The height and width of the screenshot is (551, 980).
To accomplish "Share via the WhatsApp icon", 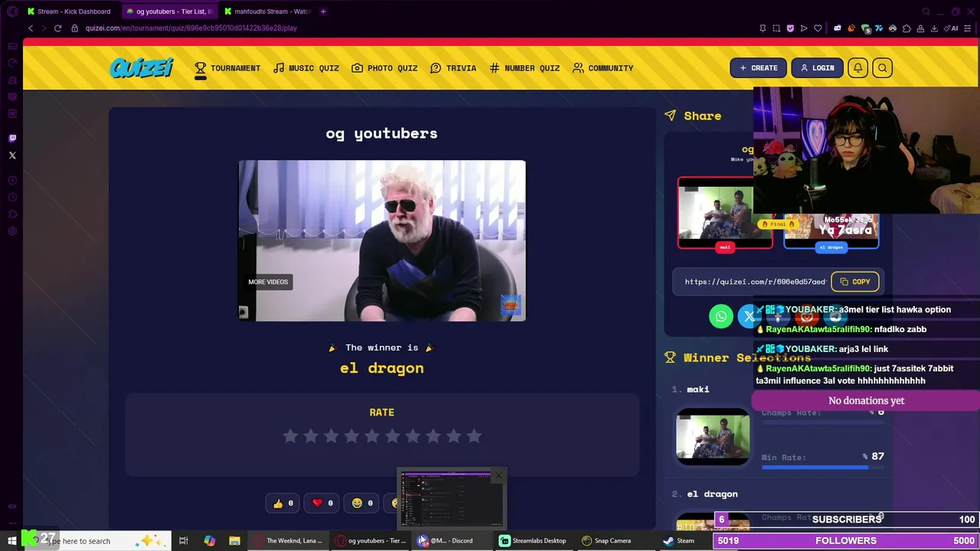I will pyautogui.click(x=720, y=316).
